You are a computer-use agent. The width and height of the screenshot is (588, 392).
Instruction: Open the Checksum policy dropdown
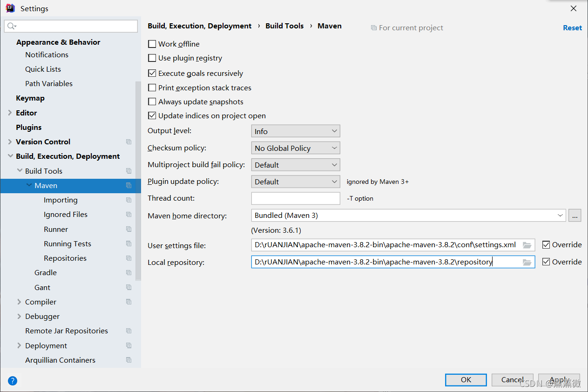[x=296, y=148]
